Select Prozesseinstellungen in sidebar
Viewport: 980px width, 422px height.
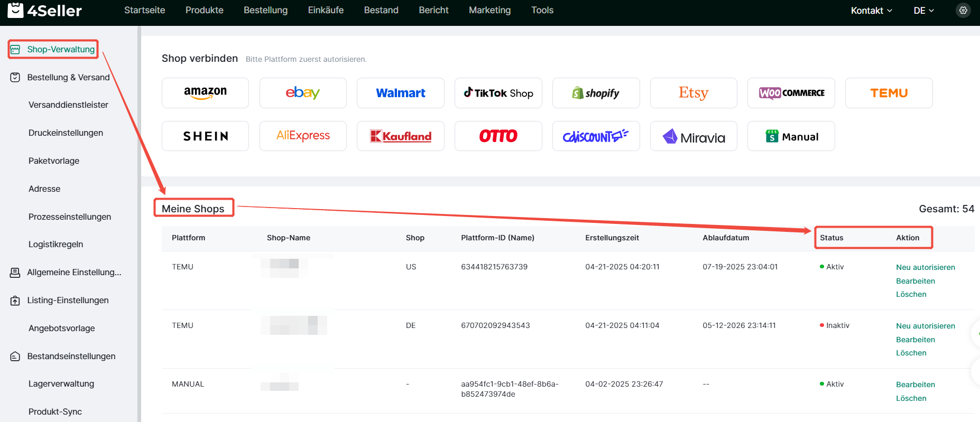[x=70, y=217]
